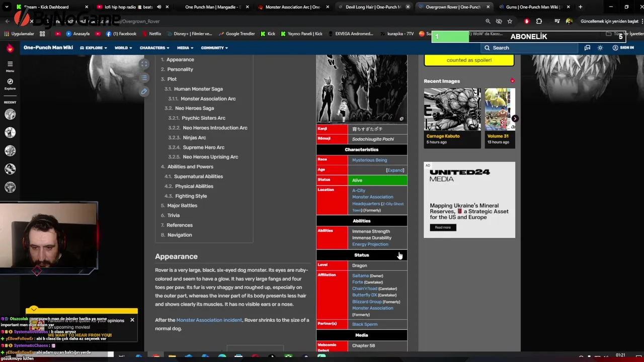Image resolution: width=644 pixels, height=362 pixels.
Task: Follow the Monster Association incident link
Action: pyautogui.click(x=209, y=320)
